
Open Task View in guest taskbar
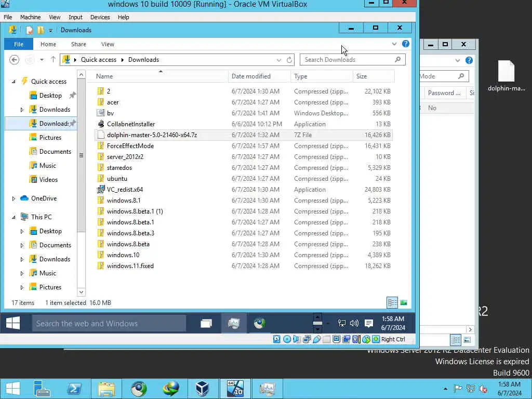click(206, 323)
